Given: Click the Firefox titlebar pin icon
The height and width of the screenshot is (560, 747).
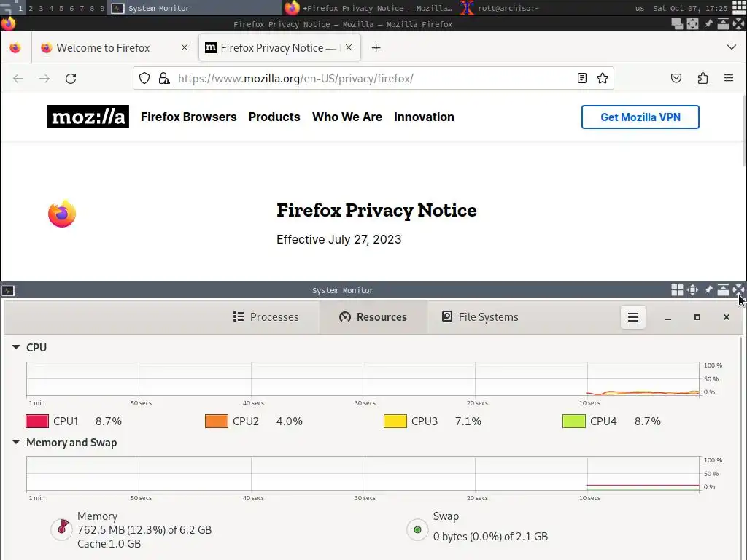Looking at the screenshot, I should click(x=708, y=24).
